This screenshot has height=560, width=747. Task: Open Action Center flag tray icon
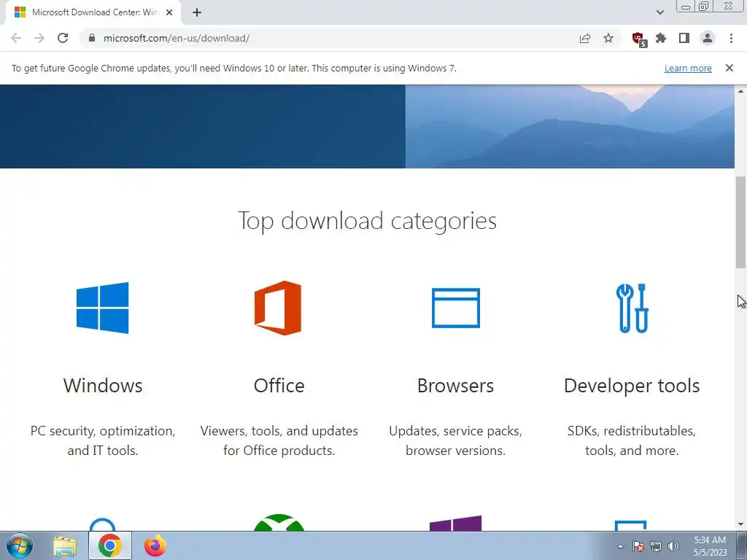[x=638, y=546]
